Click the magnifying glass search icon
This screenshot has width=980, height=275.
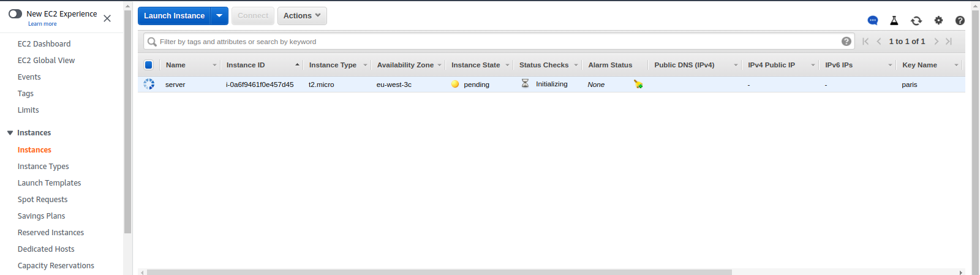tap(152, 42)
